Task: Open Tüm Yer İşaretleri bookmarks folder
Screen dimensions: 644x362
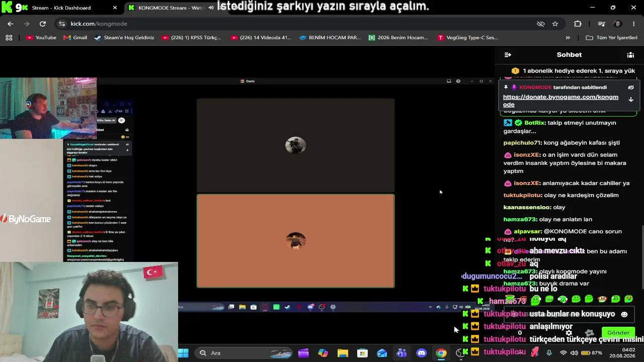Action: [x=612, y=38]
